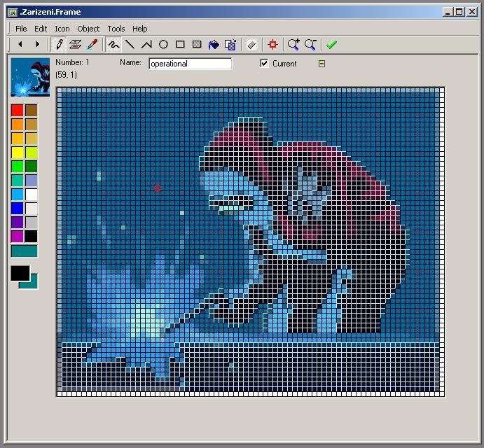This screenshot has height=448, width=484.
Task: Pick the red color swatch
Action: pos(18,110)
